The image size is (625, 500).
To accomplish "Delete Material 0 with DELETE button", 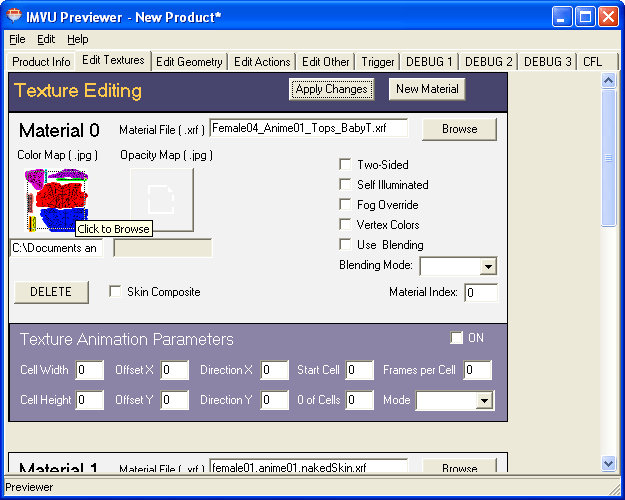I will pos(51,292).
